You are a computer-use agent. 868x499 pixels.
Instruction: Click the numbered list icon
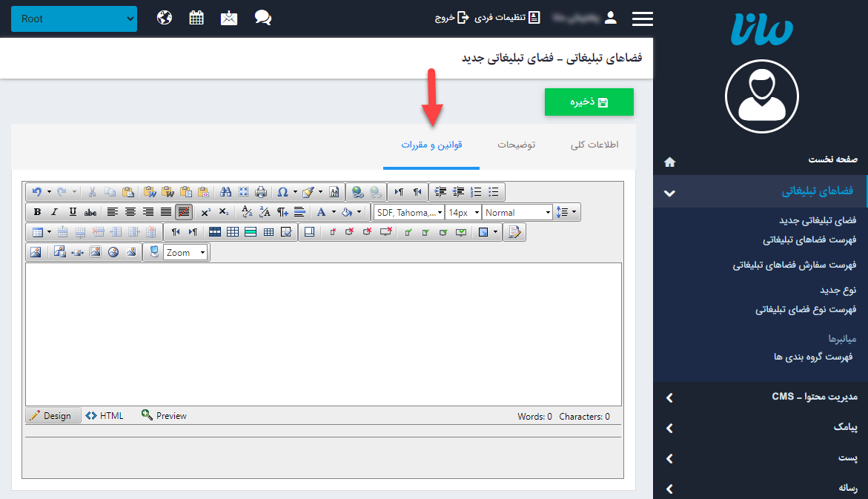(477, 192)
